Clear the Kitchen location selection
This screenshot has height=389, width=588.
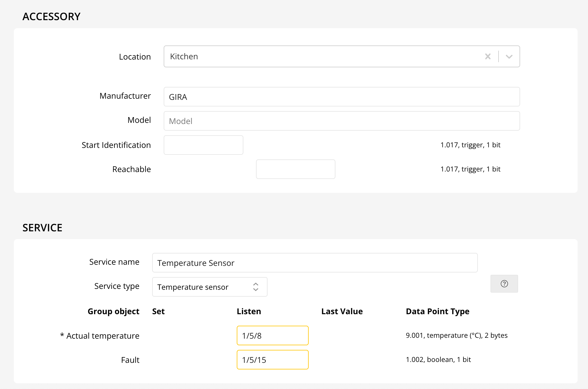(x=488, y=56)
